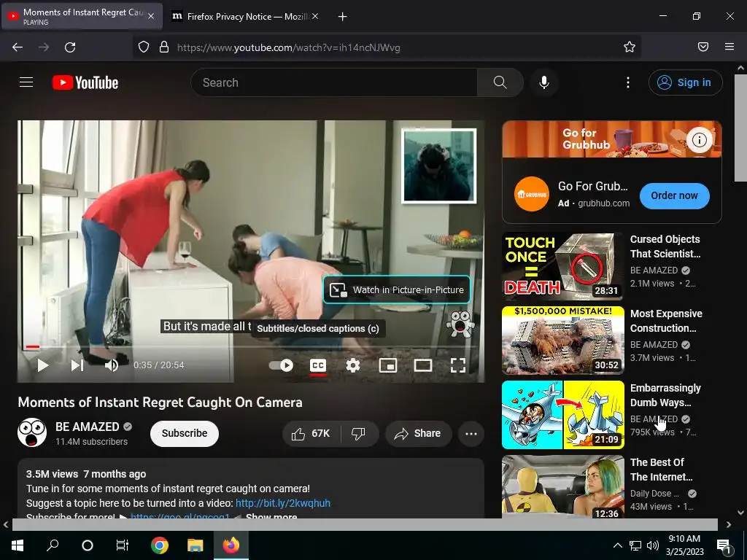Open tracking protection shield icon
747x560 pixels.
tap(144, 47)
